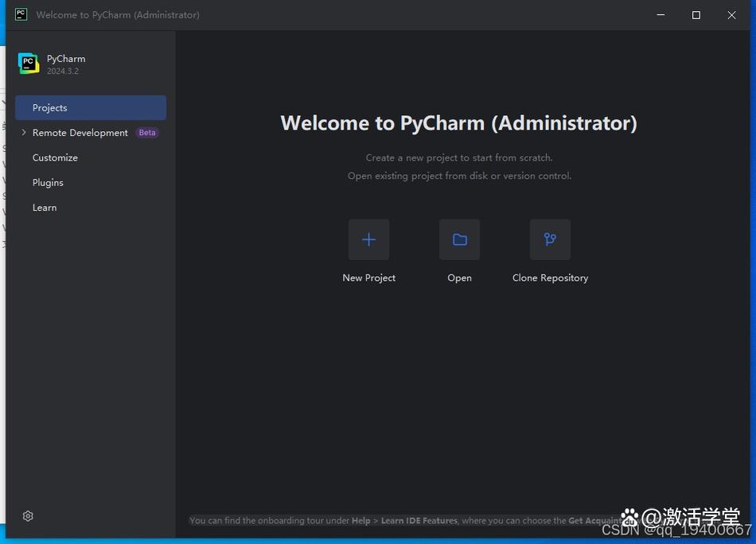This screenshot has height=544, width=756.
Task: Click the Clone Repository label
Action: click(550, 278)
